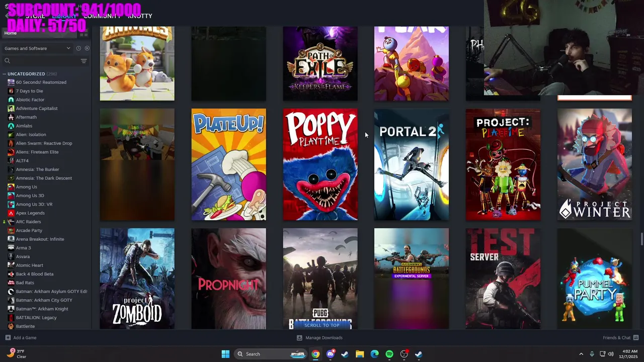Image resolution: width=644 pixels, height=362 pixels.
Task: Open the Portal 2 game cover
Action: pyautogui.click(x=412, y=164)
